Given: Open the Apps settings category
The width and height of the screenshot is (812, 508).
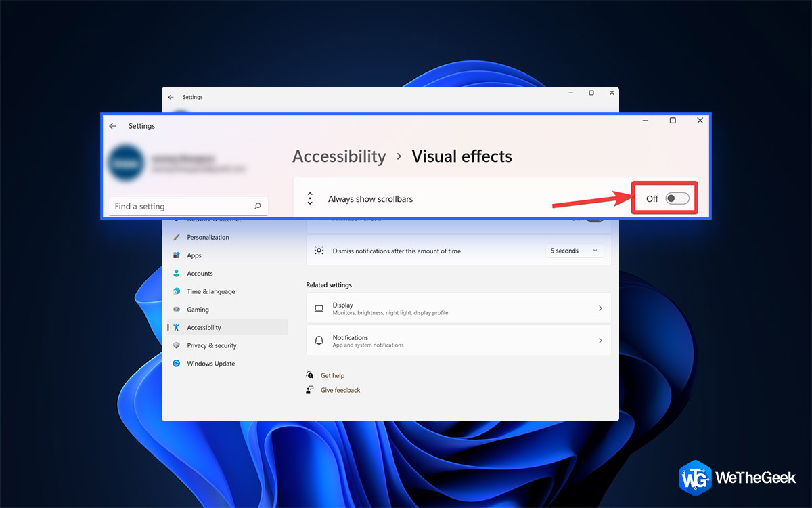Looking at the screenshot, I should click(194, 255).
